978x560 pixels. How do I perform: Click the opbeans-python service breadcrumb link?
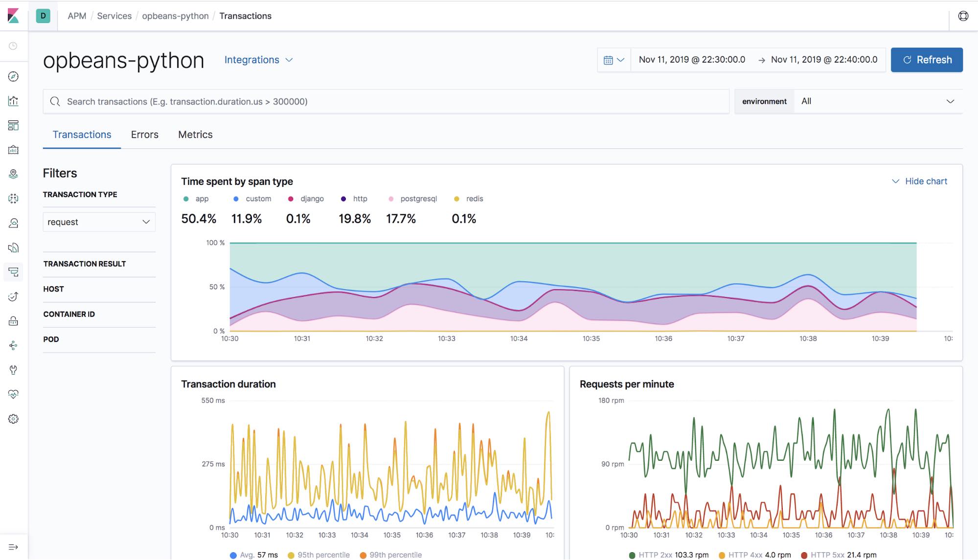[175, 15]
